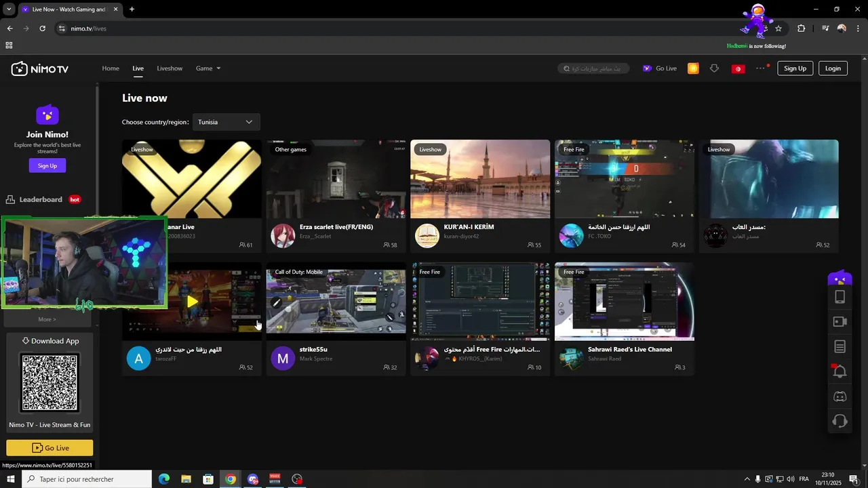Viewport: 868px width, 488px height.
Task: Open the Tunisia flag region selector
Action: tap(738, 68)
